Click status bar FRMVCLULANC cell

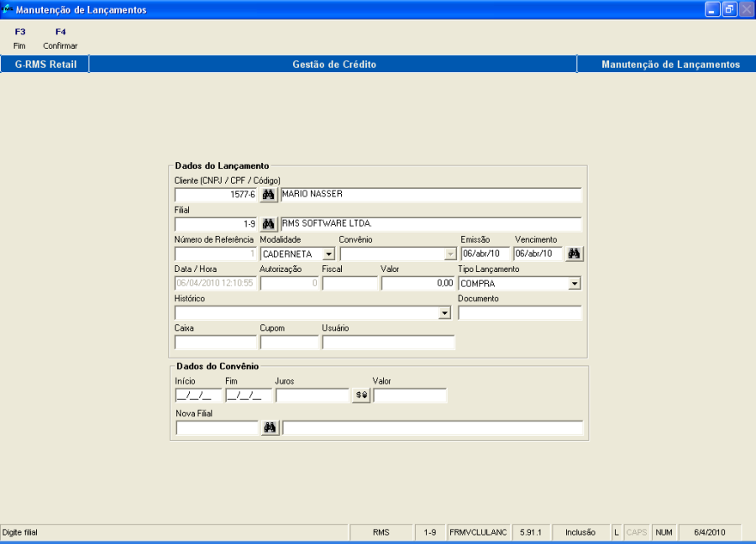coord(478,532)
